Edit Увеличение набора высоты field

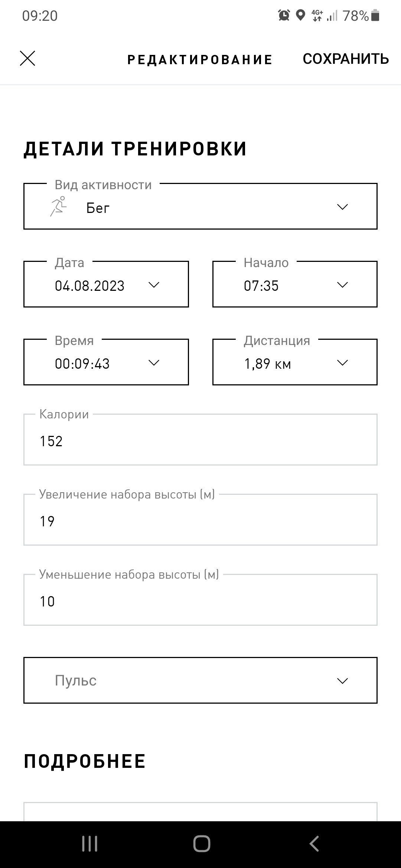pyautogui.click(x=200, y=520)
